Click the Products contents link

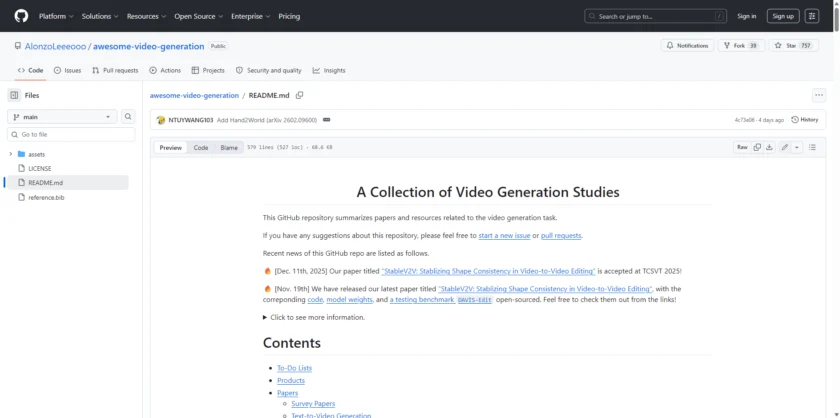pos(291,380)
